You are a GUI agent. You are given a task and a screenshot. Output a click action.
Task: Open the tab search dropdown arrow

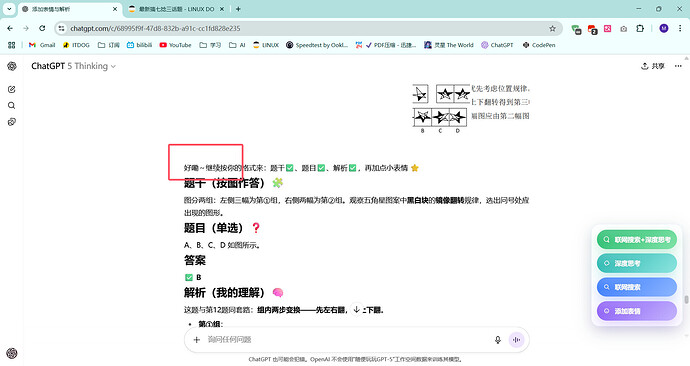click(9, 9)
